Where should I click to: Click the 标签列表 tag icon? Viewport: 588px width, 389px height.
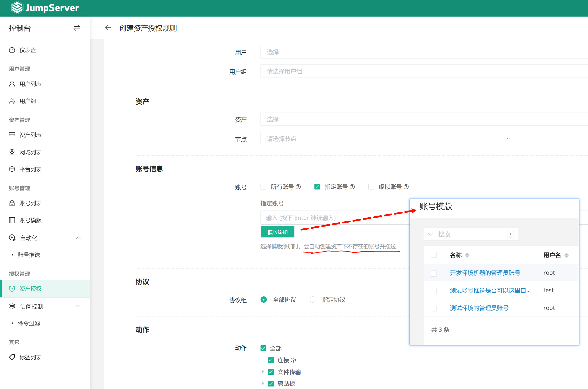tap(12, 357)
